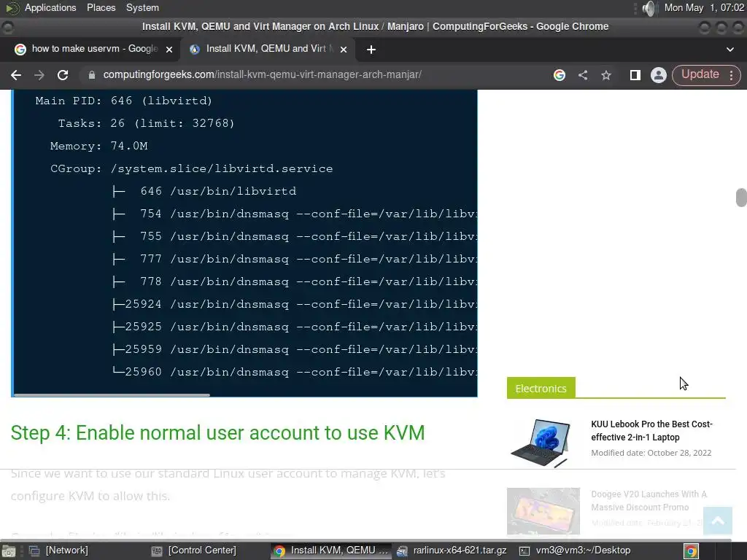The height and width of the screenshot is (560, 747).
Task: Open a new tab with plus button
Action: click(371, 50)
